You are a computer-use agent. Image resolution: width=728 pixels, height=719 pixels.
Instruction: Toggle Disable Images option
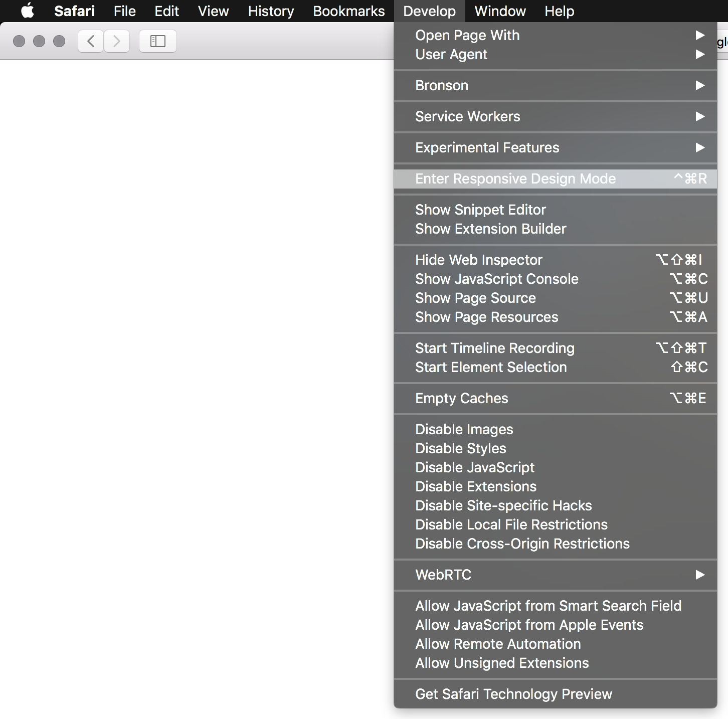point(556,429)
